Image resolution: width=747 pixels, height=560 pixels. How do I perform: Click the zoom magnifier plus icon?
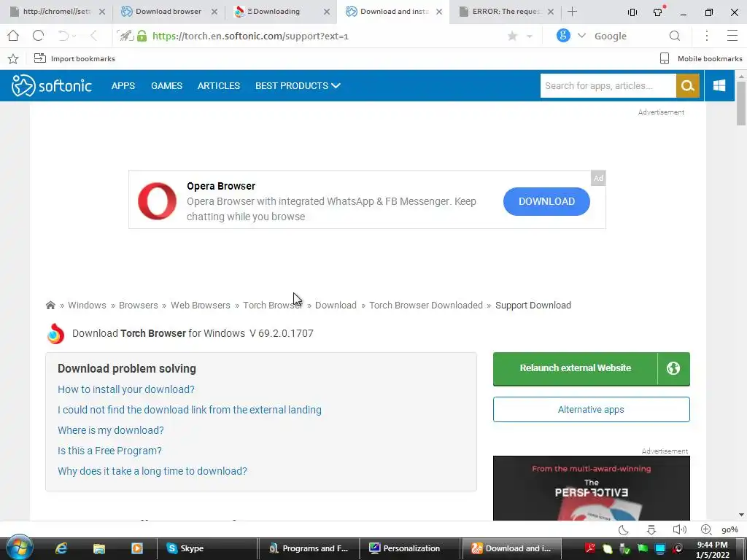(706, 529)
